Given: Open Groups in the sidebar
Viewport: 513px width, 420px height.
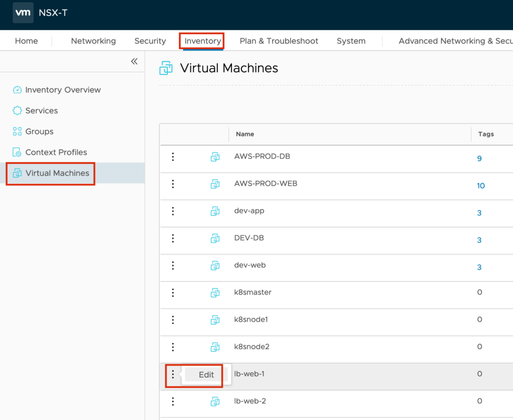Looking at the screenshot, I should (x=39, y=131).
